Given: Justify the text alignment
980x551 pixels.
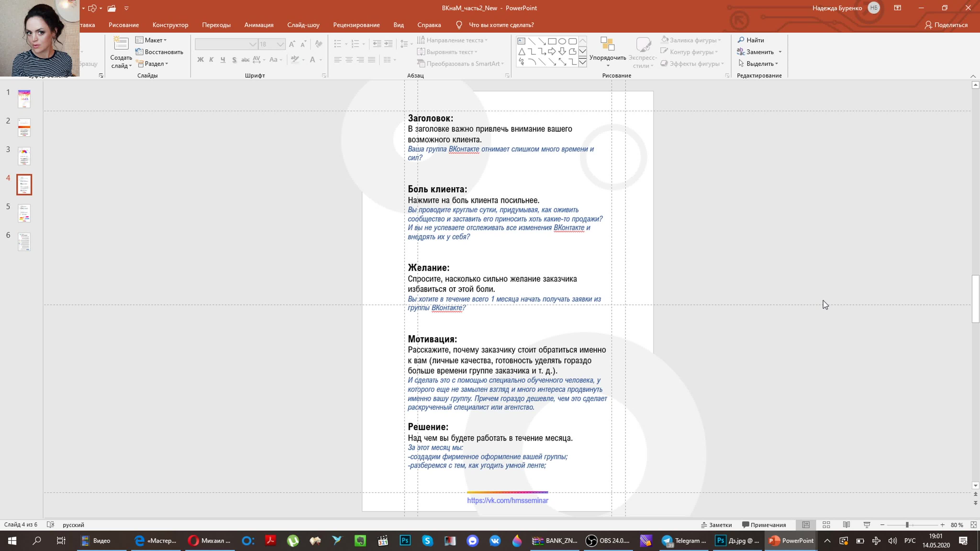Looking at the screenshot, I should pyautogui.click(x=372, y=60).
